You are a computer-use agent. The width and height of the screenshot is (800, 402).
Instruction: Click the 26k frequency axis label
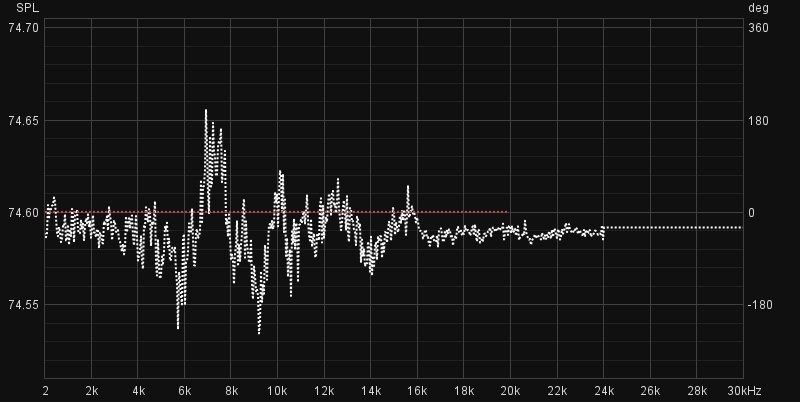(650, 391)
